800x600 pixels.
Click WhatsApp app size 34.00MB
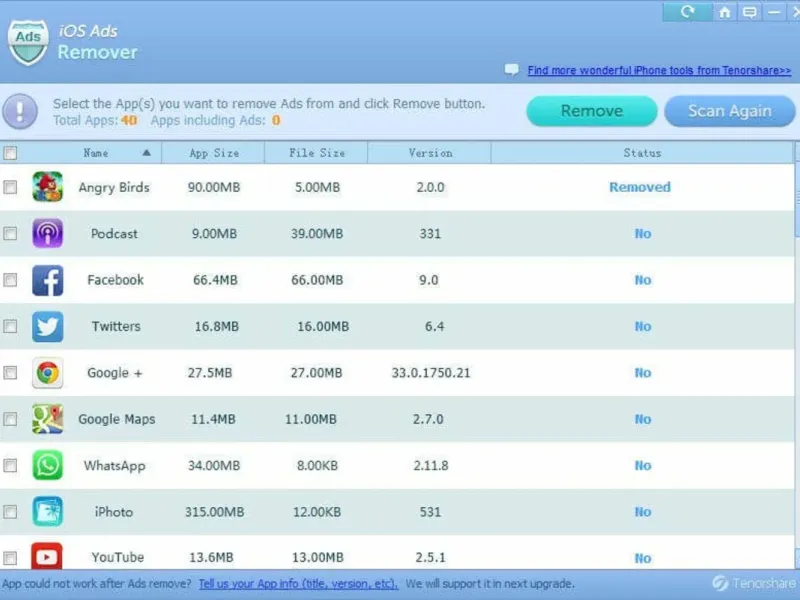(214, 465)
